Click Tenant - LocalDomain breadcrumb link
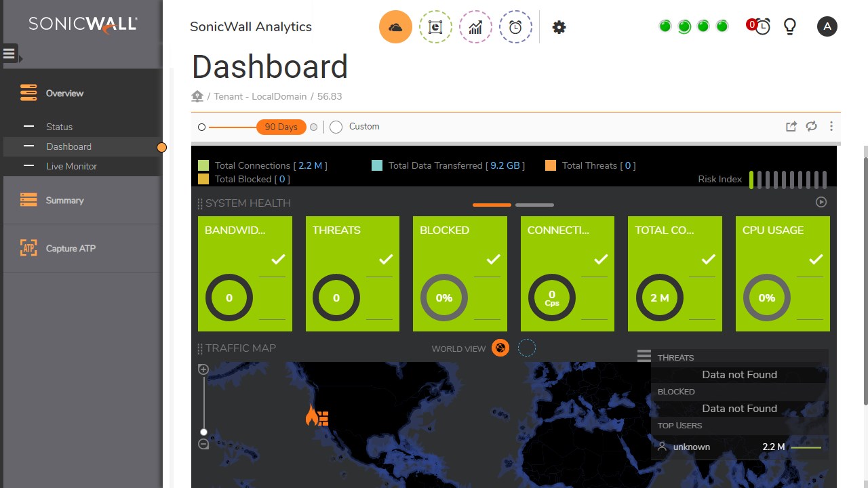This screenshot has height=488, width=868. tap(260, 96)
